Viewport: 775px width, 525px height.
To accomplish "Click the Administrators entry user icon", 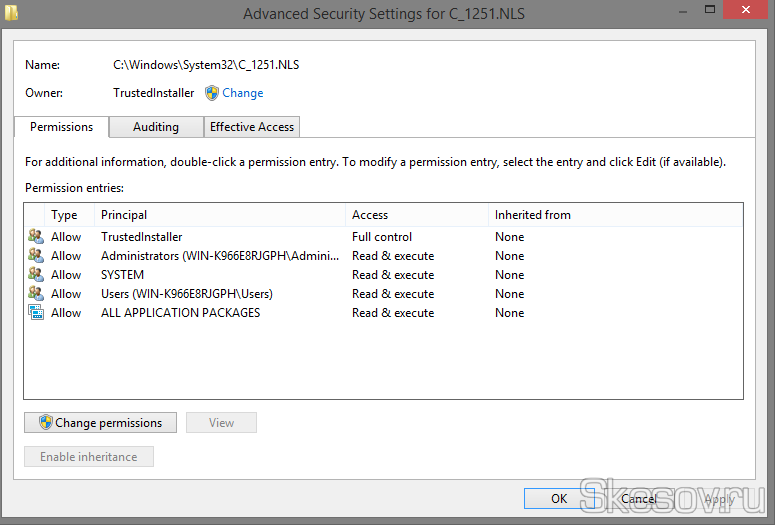I will coord(36,256).
